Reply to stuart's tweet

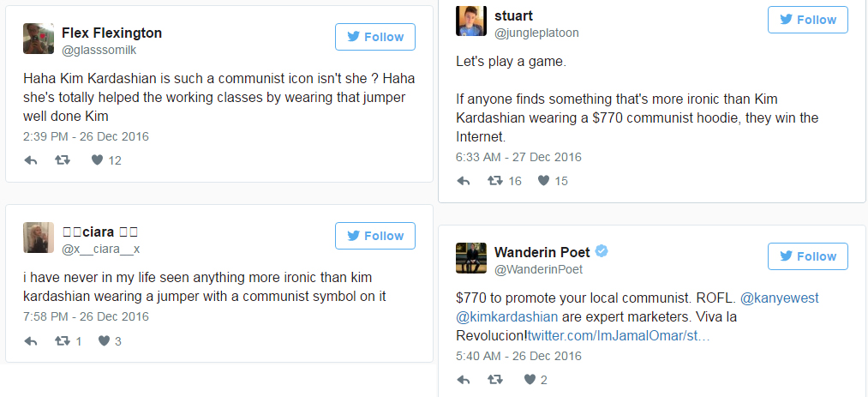(x=464, y=181)
